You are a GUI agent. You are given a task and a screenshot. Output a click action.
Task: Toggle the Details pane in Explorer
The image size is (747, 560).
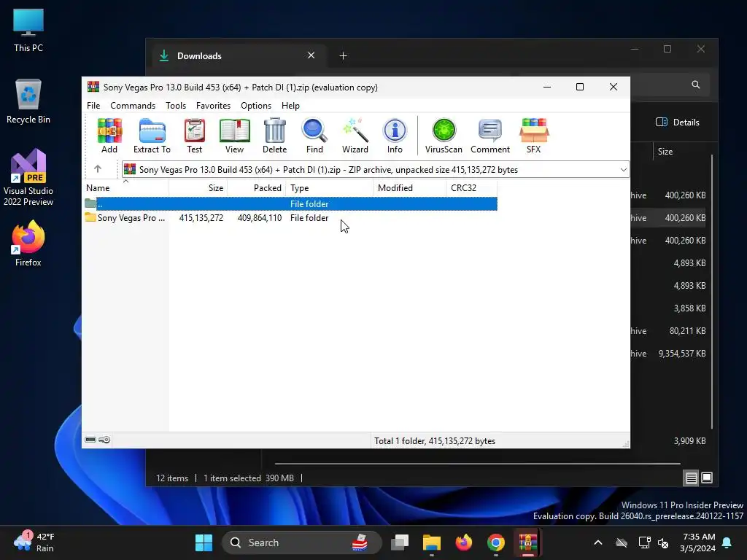678,122
